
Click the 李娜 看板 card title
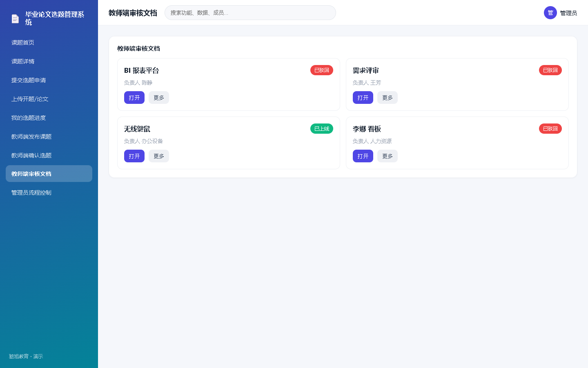pos(367,129)
